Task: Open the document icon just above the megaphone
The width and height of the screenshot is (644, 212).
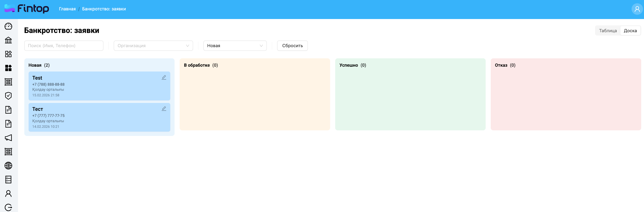Action: [x=8, y=124]
